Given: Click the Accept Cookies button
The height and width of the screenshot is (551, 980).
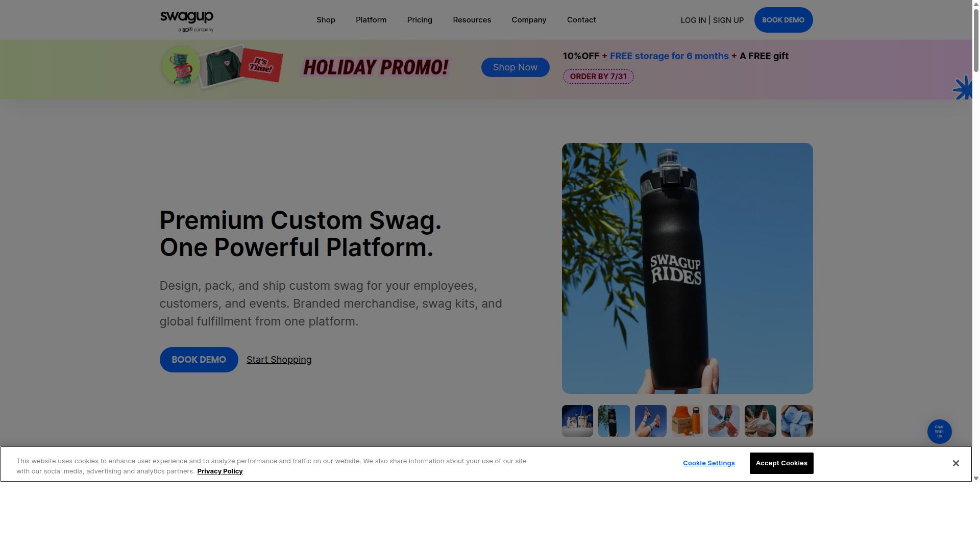Looking at the screenshot, I should [x=781, y=463].
